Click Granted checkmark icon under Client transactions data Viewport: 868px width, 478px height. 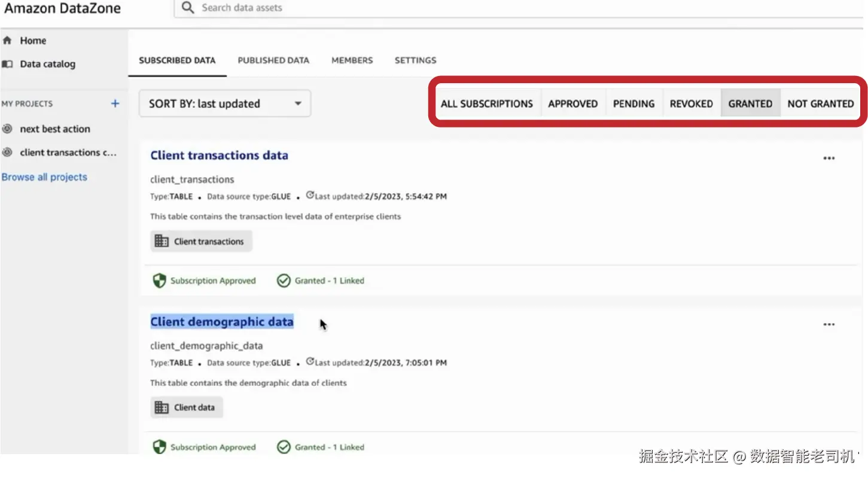point(284,281)
